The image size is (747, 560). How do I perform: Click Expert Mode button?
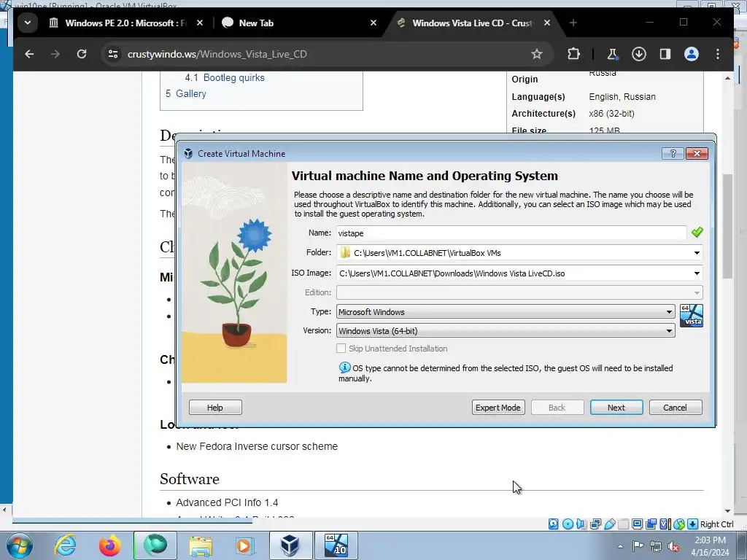[498, 408]
